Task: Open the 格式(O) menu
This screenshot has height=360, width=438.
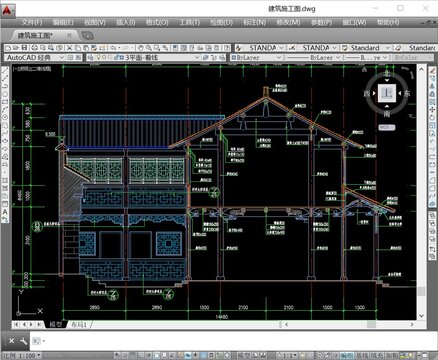Action: coord(157,22)
